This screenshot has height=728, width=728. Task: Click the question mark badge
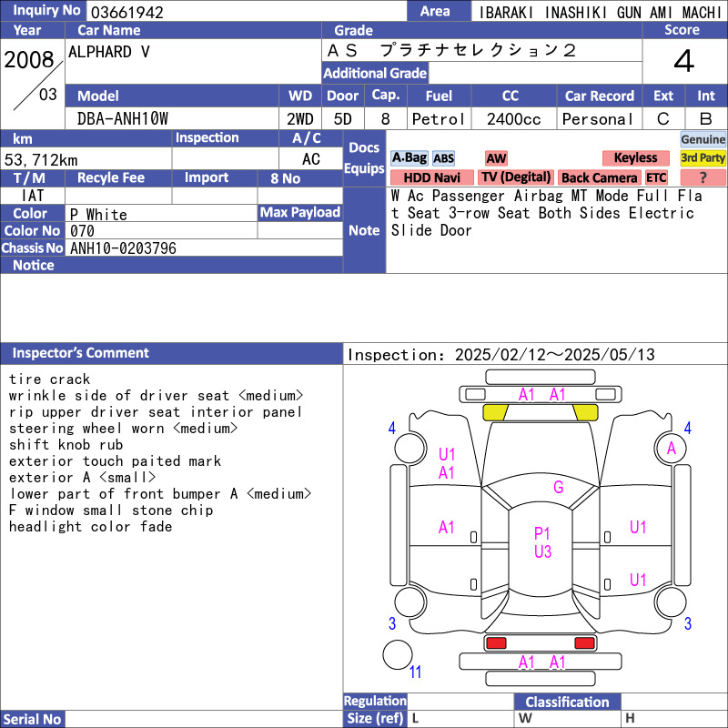(x=703, y=177)
